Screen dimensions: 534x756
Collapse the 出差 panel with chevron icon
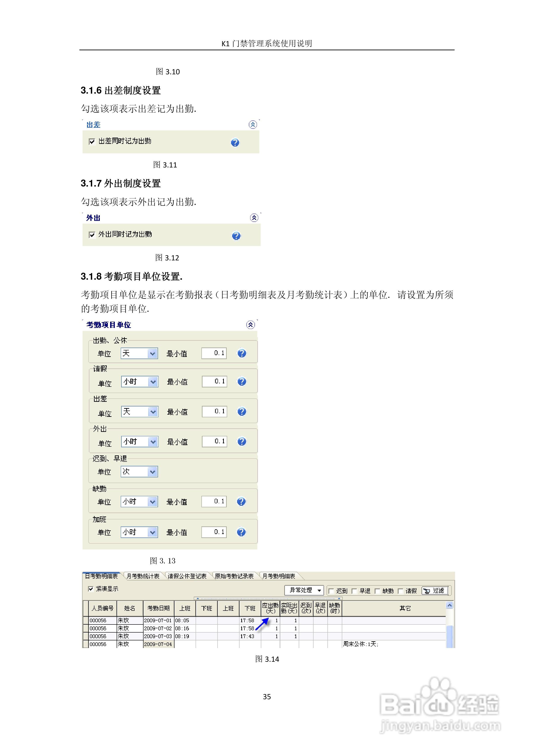(252, 124)
